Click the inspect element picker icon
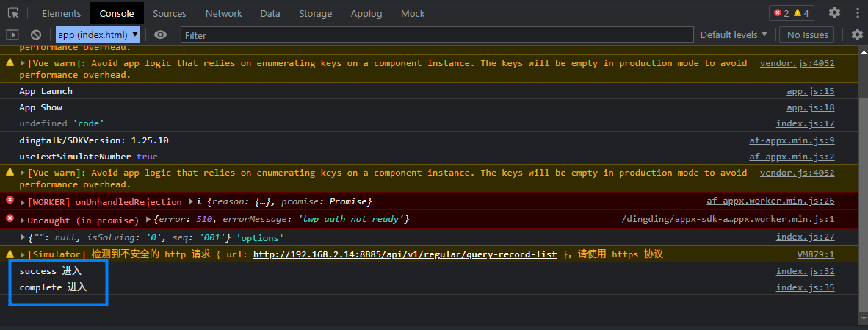 pyautogui.click(x=13, y=13)
